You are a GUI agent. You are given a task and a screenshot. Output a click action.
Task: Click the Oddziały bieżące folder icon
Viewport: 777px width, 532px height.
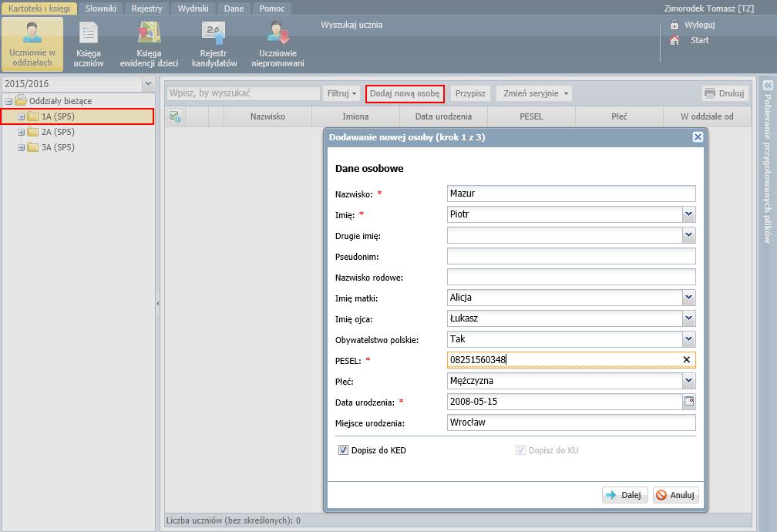[21, 101]
